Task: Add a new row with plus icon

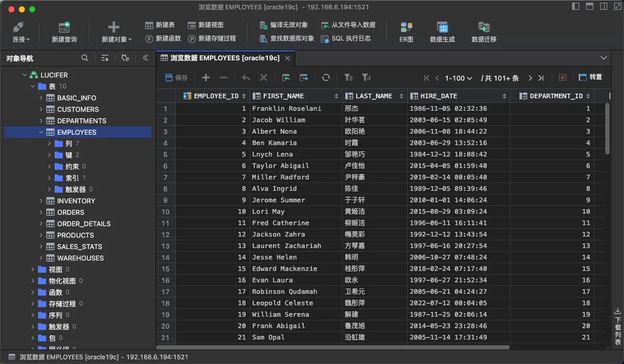Action: point(206,77)
